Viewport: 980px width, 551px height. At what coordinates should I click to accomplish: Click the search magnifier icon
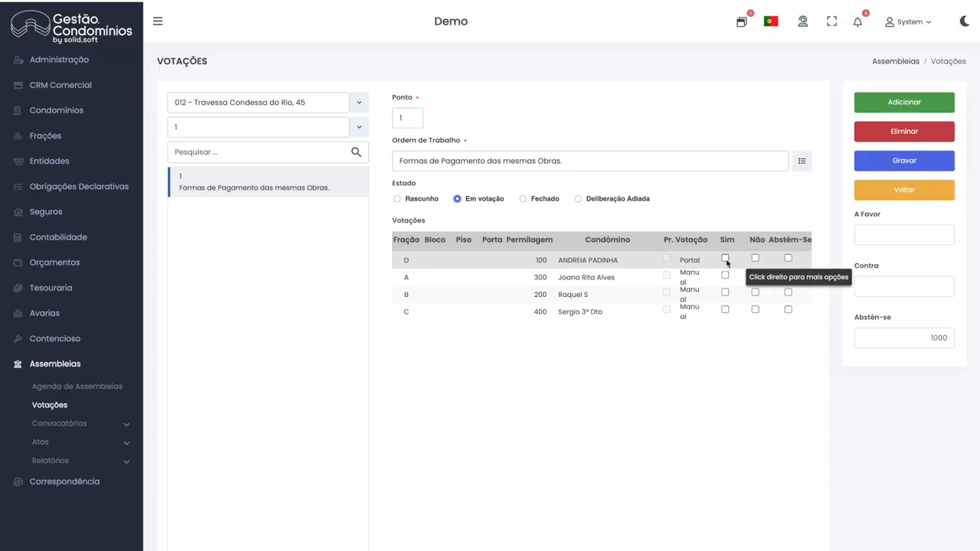pyautogui.click(x=356, y=152)
